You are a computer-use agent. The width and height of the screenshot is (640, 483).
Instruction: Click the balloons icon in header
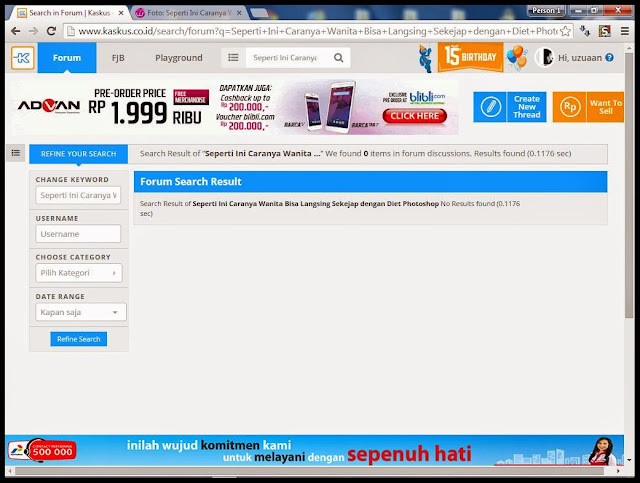[517, 57]
